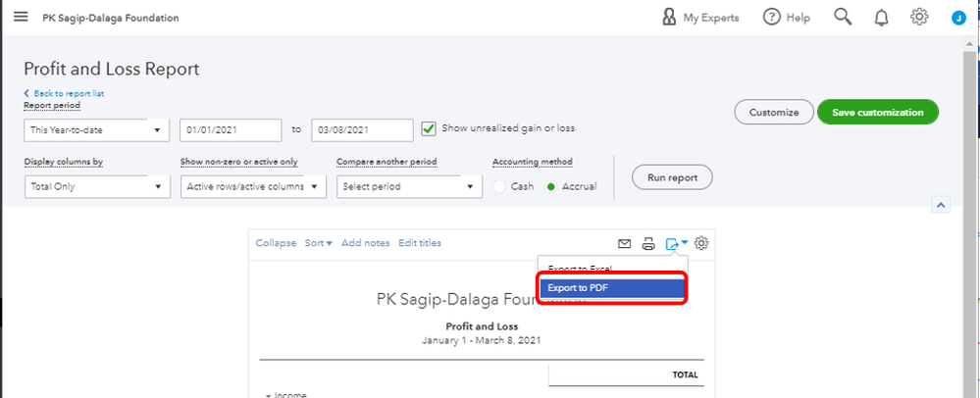Open the user profile avatar J
Viewport: 980px width, 398px height.
(x=958, y=18)
